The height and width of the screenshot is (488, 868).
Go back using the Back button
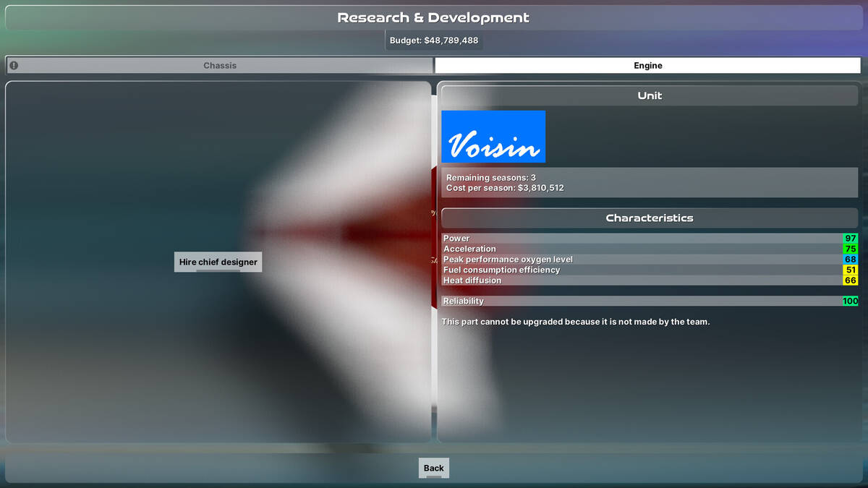[x=433, y=468]
